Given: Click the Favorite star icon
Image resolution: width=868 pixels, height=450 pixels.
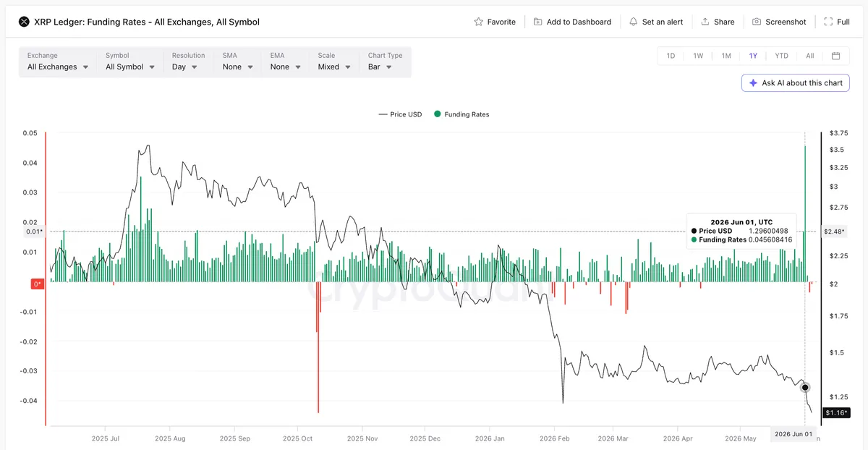Looking at the screenshot, I should pos(478,22).
